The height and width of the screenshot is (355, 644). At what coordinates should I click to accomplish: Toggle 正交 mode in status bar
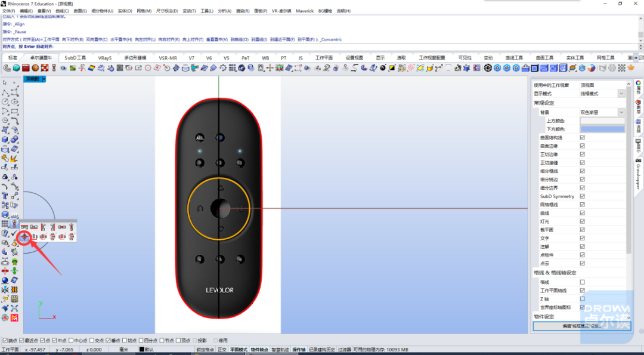tap(222, 350)
